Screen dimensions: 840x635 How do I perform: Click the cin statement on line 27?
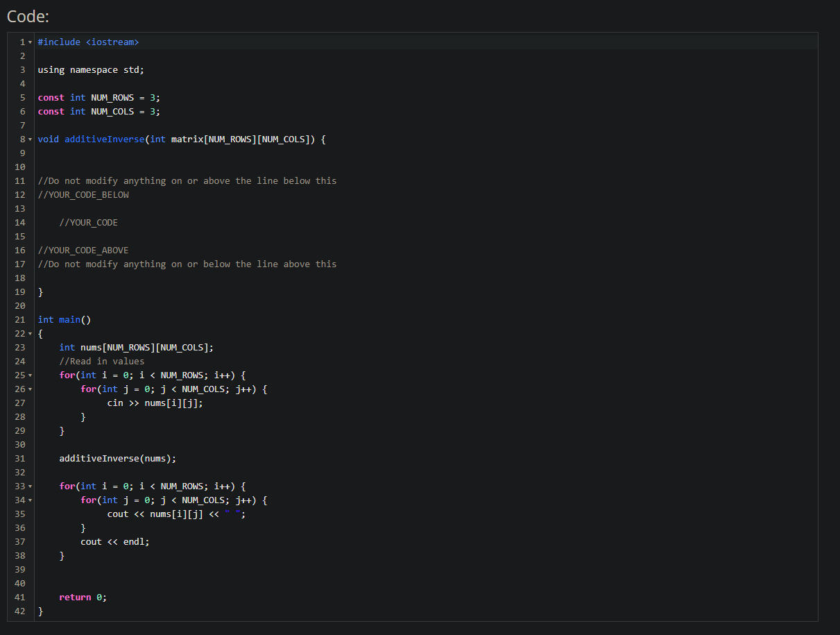[x=156, y=403]
